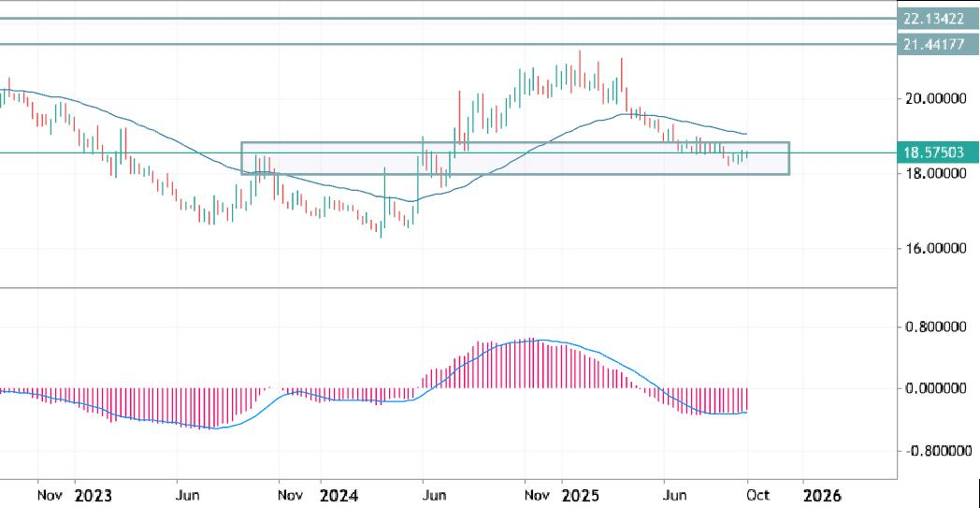Viewport: 980px width, 508px height.
Task: Click the -0.800000 indicator axis label
Action: tap(937, 451)
